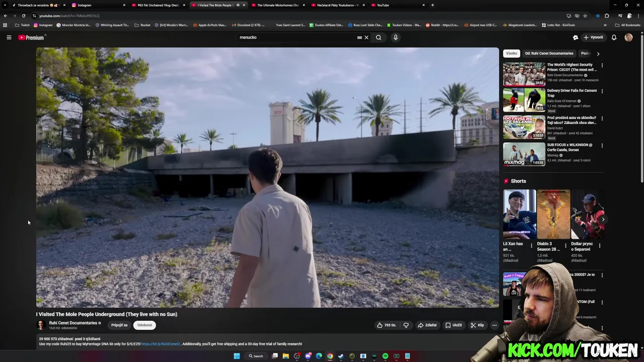644x362 pixels.
Task: Select the Od: Ruhi Cenet Documentaries chip
Action: pos(549,53)
